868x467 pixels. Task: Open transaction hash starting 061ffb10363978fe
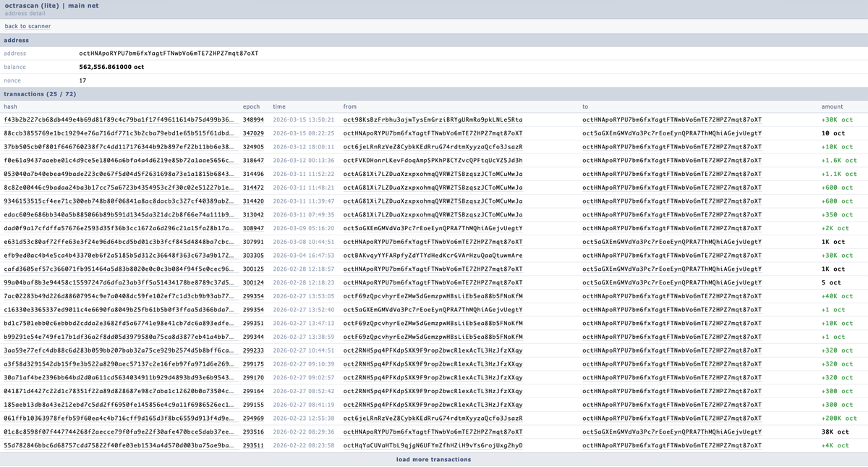[x=119, y=418]
